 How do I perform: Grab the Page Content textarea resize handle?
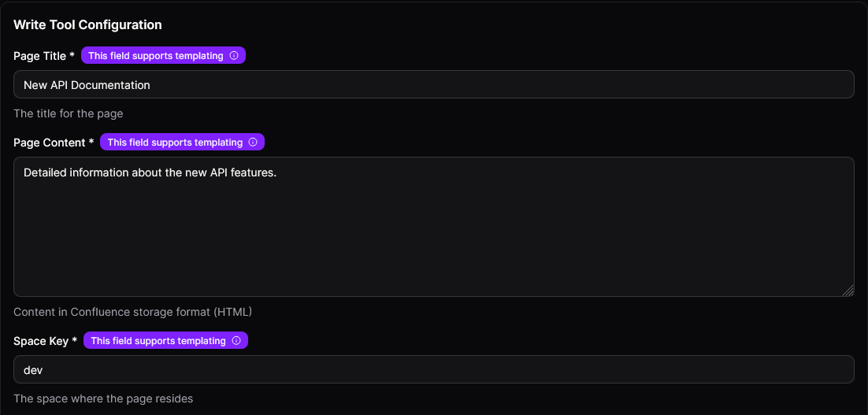click(x=848, y=291)
